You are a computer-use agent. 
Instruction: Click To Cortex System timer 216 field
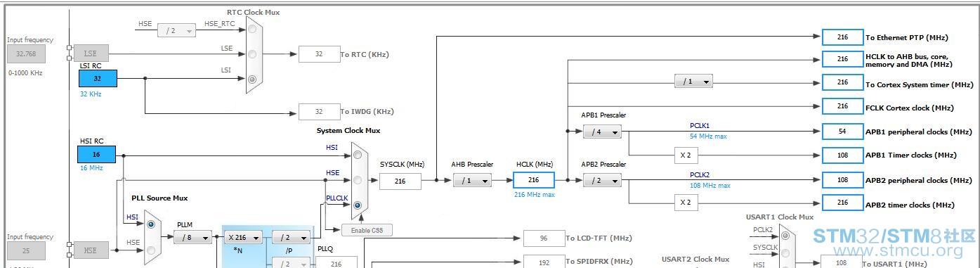coord(843,82)
